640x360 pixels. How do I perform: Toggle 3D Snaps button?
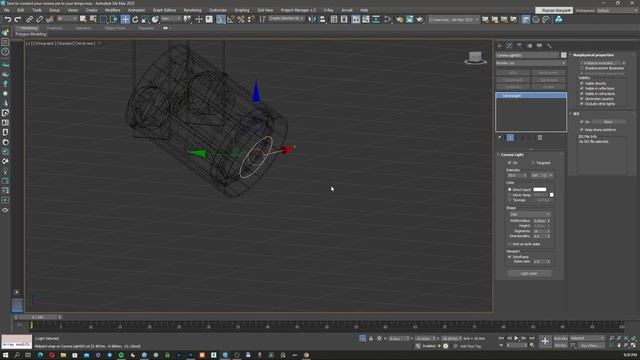[220, 19]
